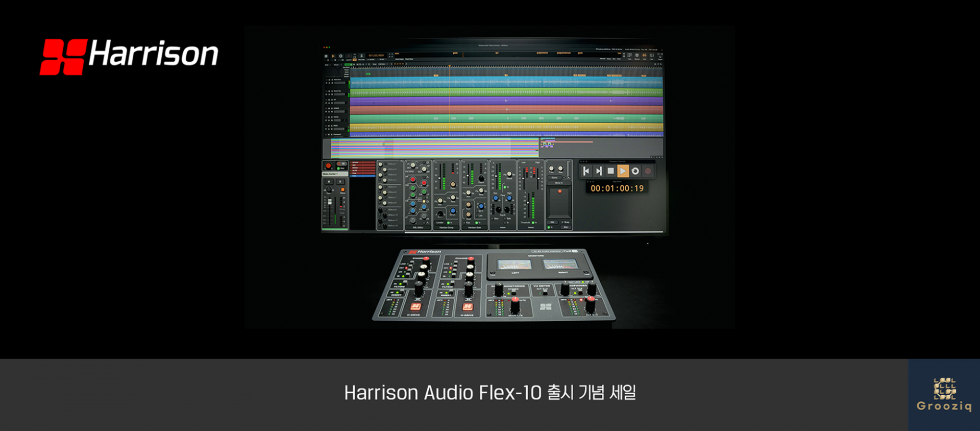Screen dimensions: 980x431
Task: Click the Harrison Comp plugin title
Action: (447, 227)
